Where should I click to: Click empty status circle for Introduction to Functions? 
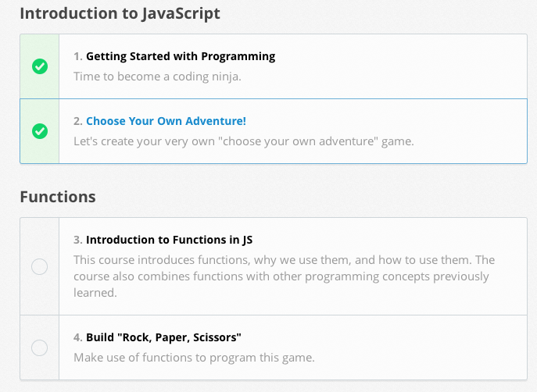coord(40,267)
